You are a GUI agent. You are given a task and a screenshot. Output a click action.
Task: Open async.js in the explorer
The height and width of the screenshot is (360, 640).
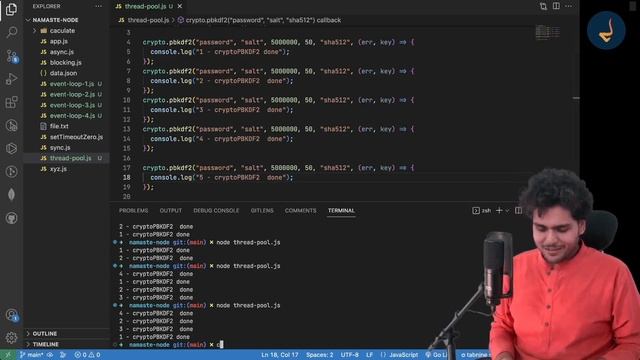point(62,52)
